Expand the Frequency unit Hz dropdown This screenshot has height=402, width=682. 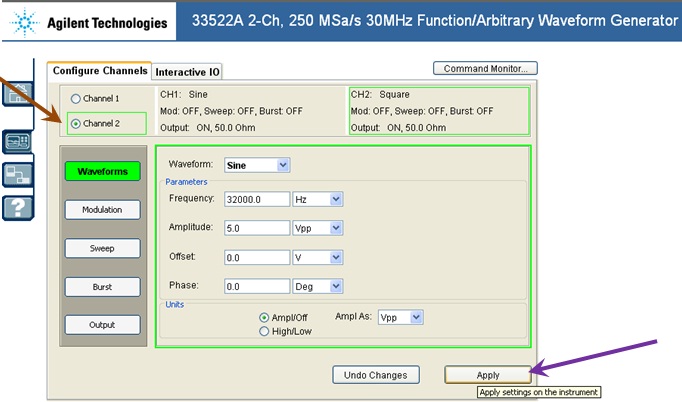[335, 199]
